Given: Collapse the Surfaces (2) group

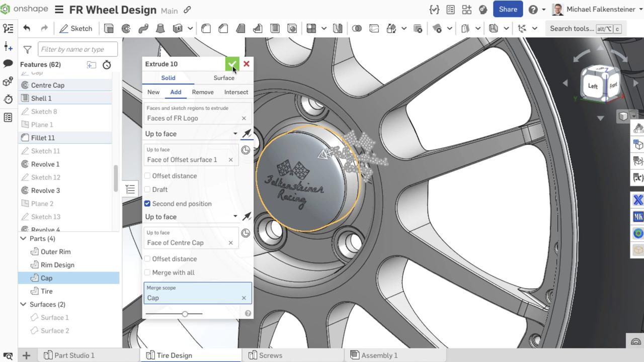Looking at the screenshot, I should [x=23, y=304].
